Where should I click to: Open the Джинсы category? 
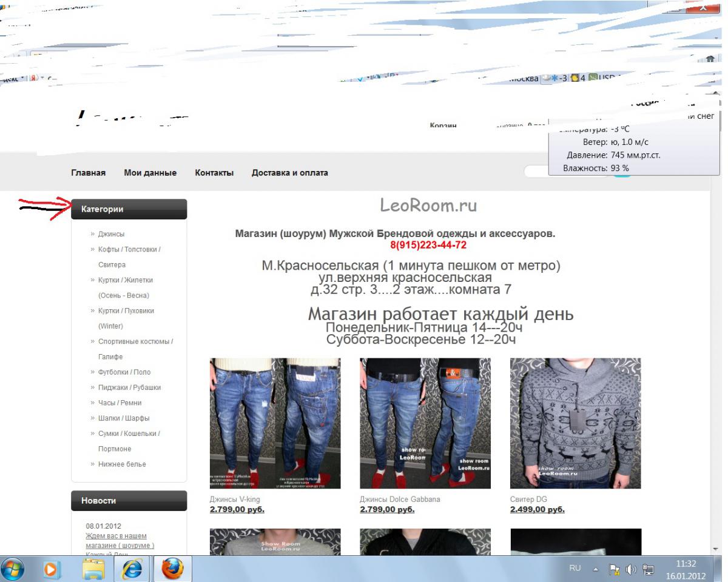112,233
